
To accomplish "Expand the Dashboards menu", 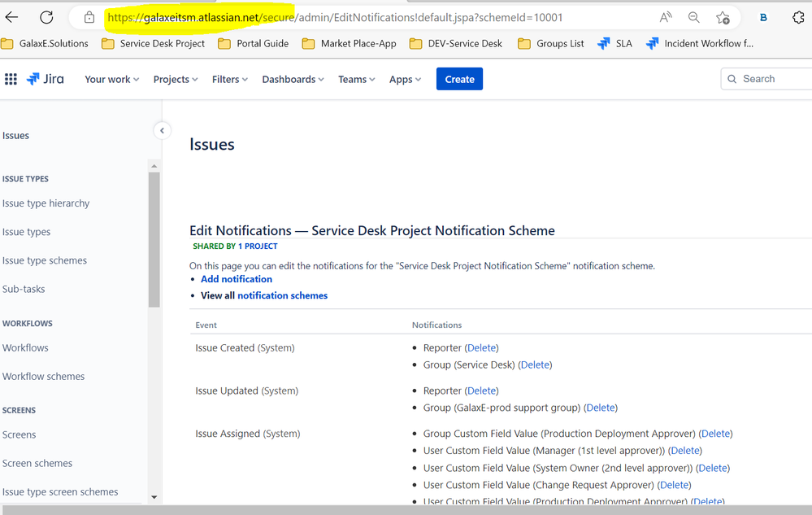I will coord(293,79).
